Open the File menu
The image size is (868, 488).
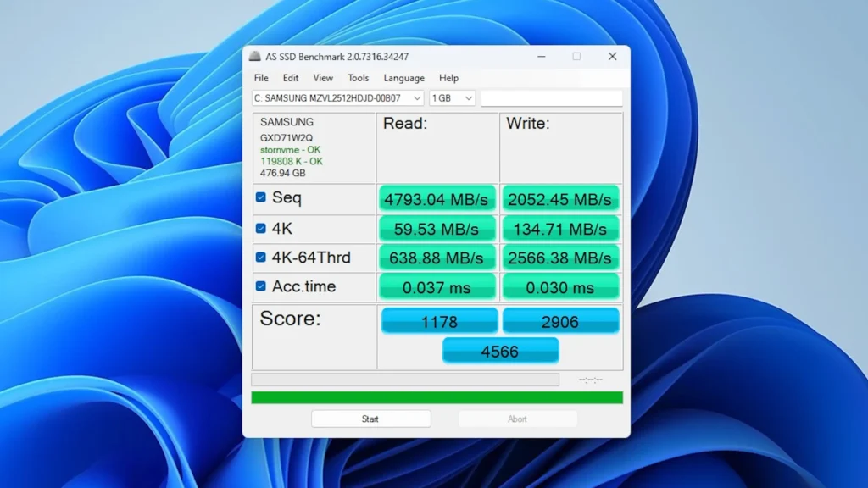coord(261,78)
